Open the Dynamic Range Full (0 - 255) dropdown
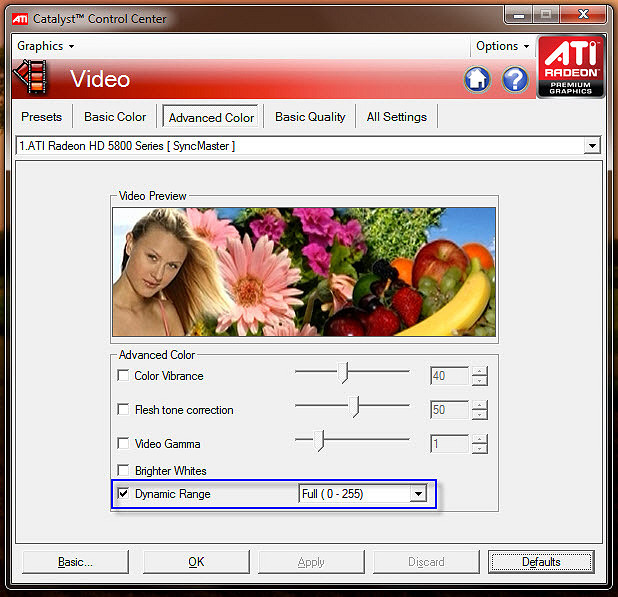This screenshot has width=618, height=597. (x=363, y=493)
